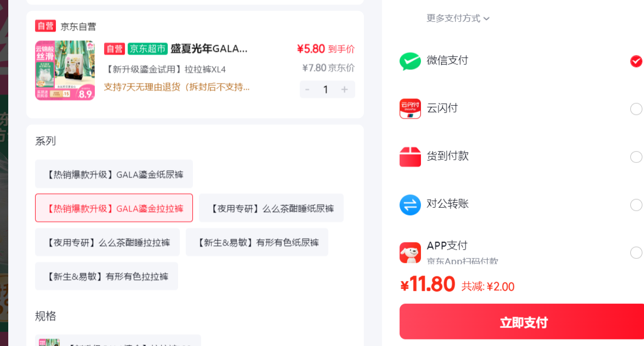Image resolution: width=644 pixels, height=346 pixels.
Task: Decrease quantity with the minus icon
Action: pyautogui.click(x=307, y=89)
